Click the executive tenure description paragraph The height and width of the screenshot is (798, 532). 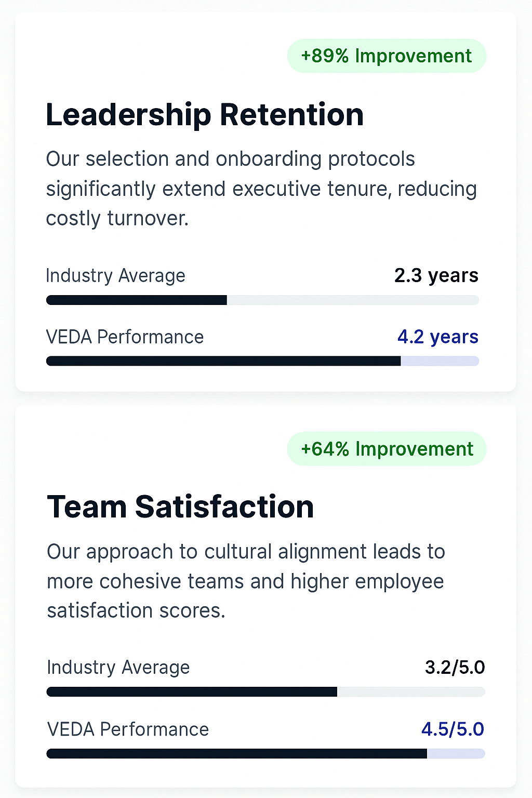261,189
